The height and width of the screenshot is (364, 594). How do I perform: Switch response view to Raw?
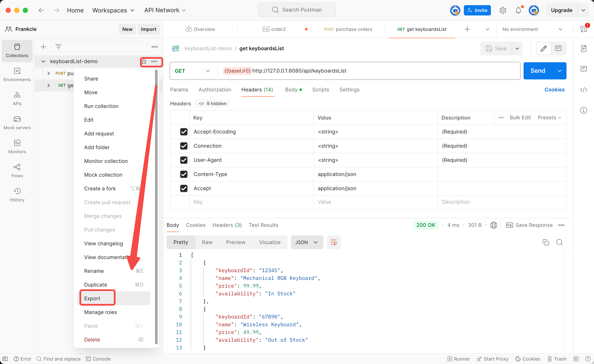tap(207, 242)
